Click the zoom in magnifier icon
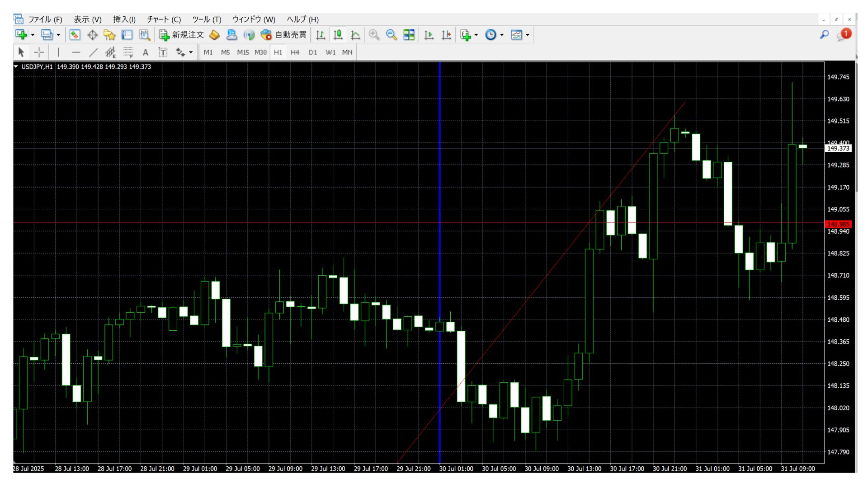Viewport: 868px width, 488px height. [374, 35]
